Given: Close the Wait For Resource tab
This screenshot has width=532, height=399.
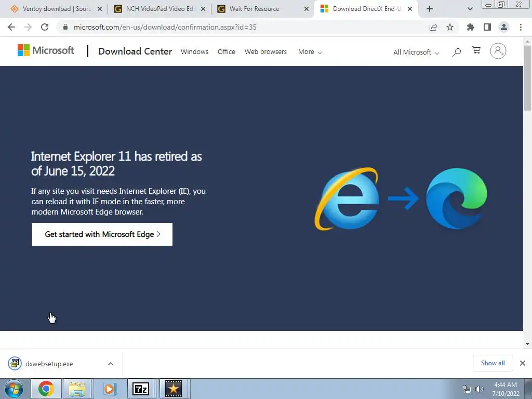Looking at the screenshot, I should (x=307, y=9).
